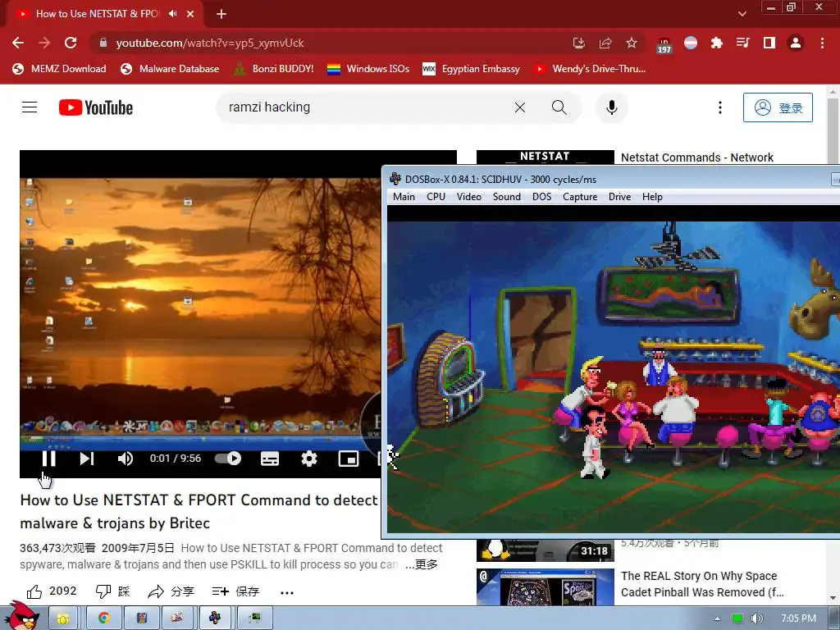
Task: Like the video with 2092 likes
Action: coord(52,591)
